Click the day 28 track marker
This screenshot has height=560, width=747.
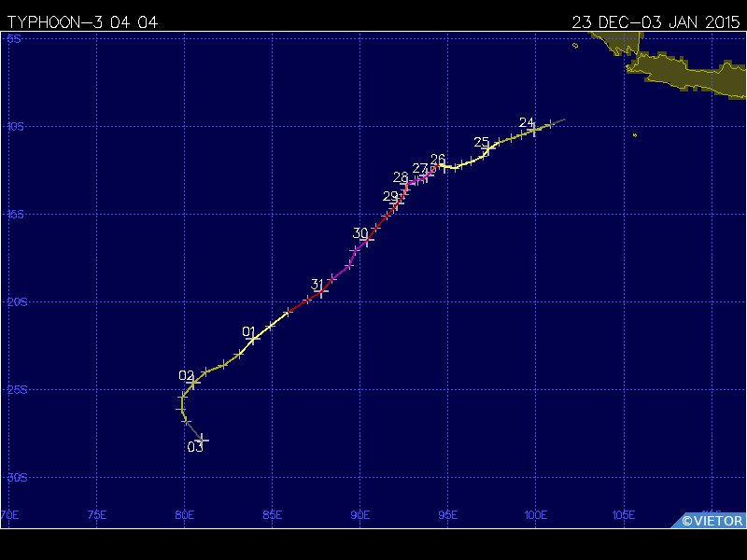tap(406, 185)
